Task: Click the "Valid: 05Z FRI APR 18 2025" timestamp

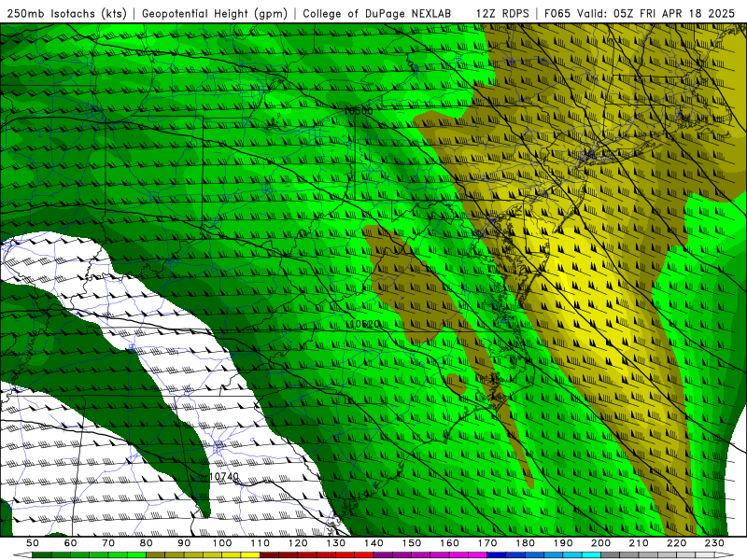Action: coord(656,13)
